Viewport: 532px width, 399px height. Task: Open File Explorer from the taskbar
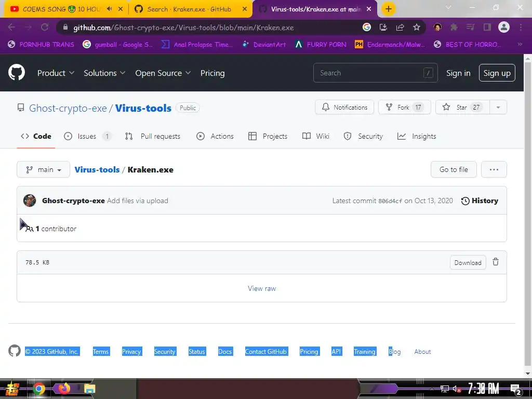point(89,389)
